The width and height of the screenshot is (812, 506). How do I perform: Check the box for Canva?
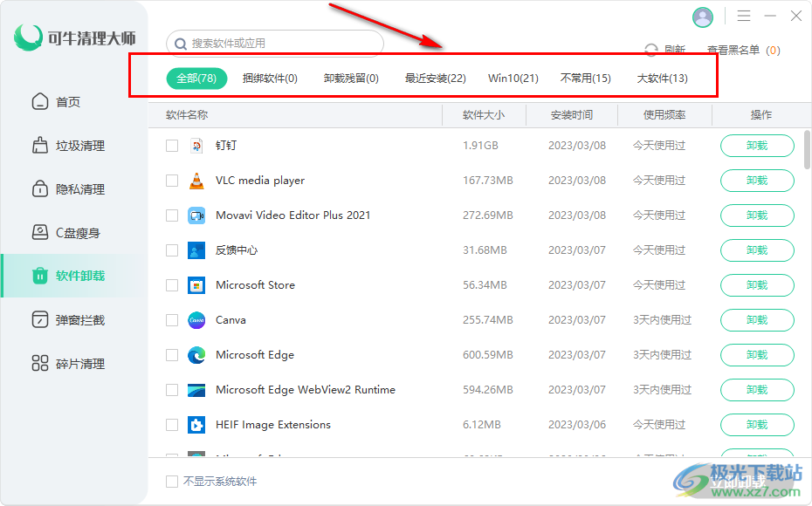(172, 320)
